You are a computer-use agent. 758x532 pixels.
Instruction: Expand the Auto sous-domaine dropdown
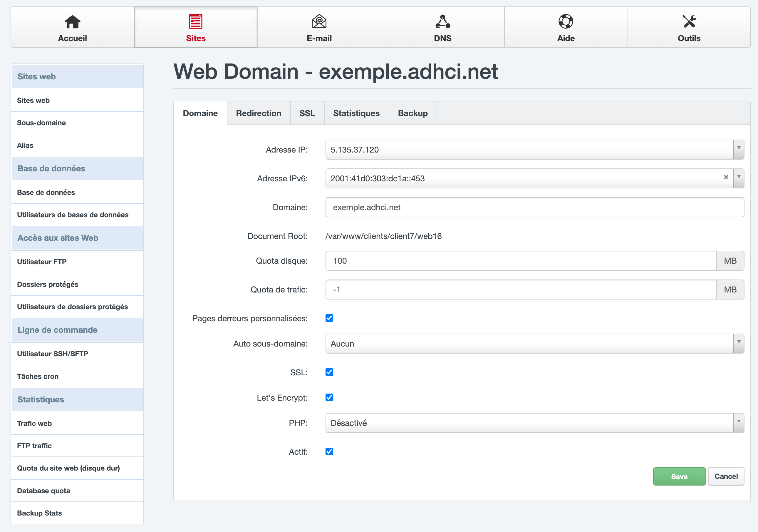(739, 343)
